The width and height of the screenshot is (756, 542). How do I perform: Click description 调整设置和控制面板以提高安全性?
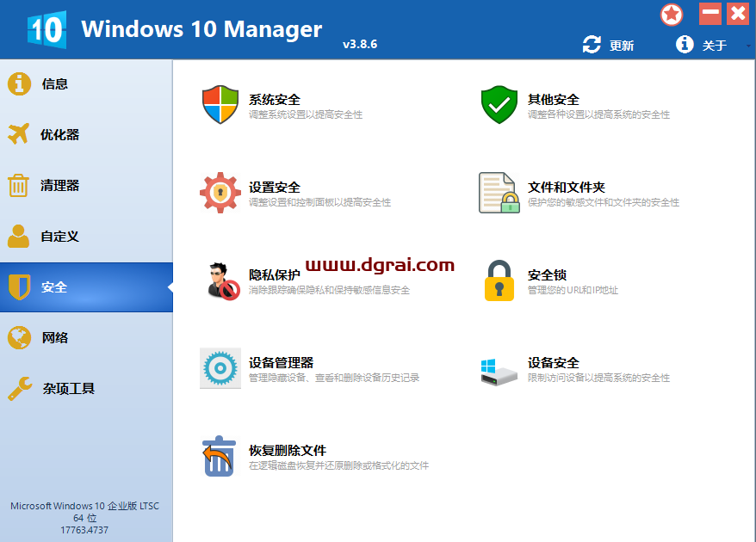[319, 202]
